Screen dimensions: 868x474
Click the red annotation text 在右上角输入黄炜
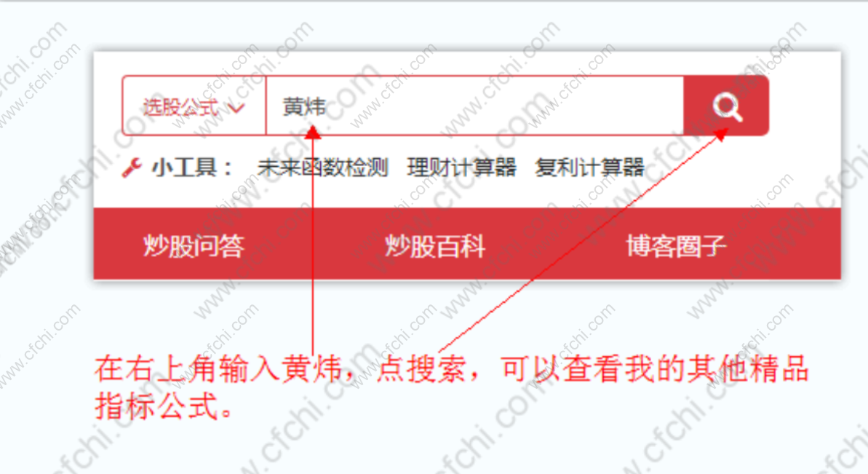218,369
